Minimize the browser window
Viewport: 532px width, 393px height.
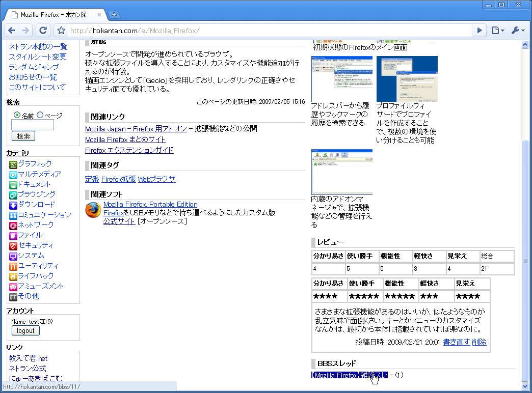point(489,5)
